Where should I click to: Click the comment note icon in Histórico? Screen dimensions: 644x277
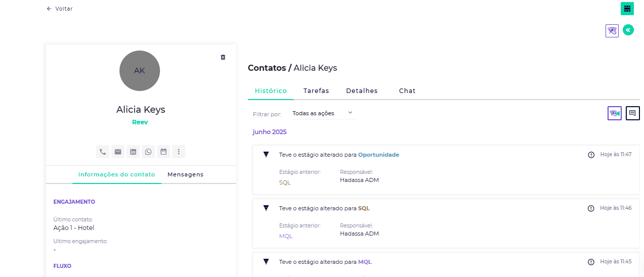632,113
